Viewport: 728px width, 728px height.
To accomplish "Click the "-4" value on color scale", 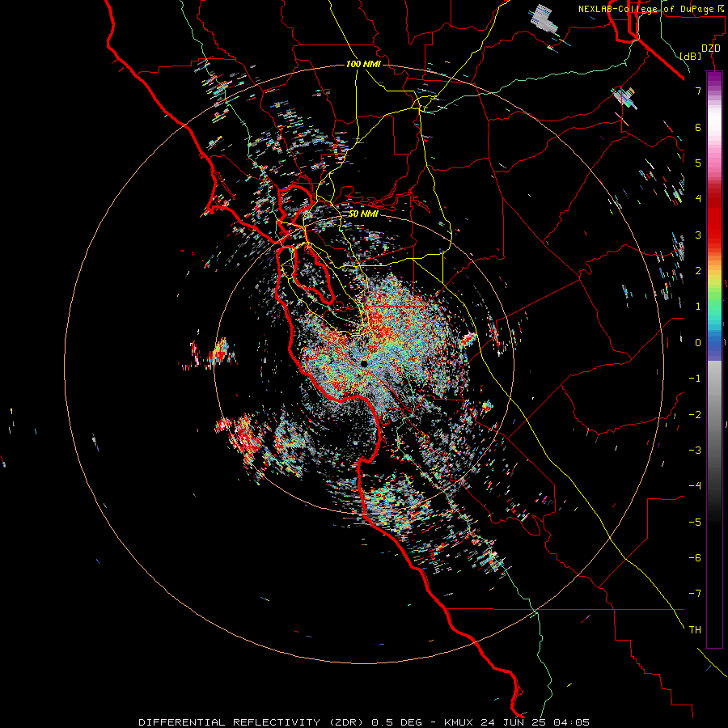I will click(x=695, y=486).
